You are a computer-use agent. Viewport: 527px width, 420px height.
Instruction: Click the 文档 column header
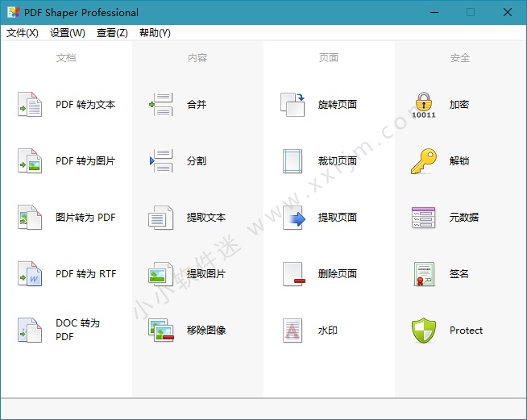point(66,58)
